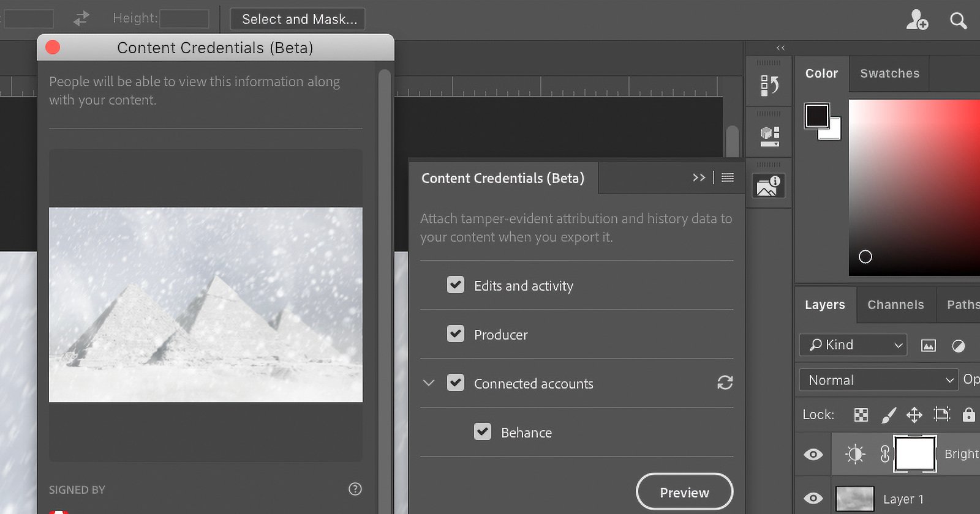Refresh connected accounts
The width and height of the screenshot is (980, 514).
click(725, 383)
